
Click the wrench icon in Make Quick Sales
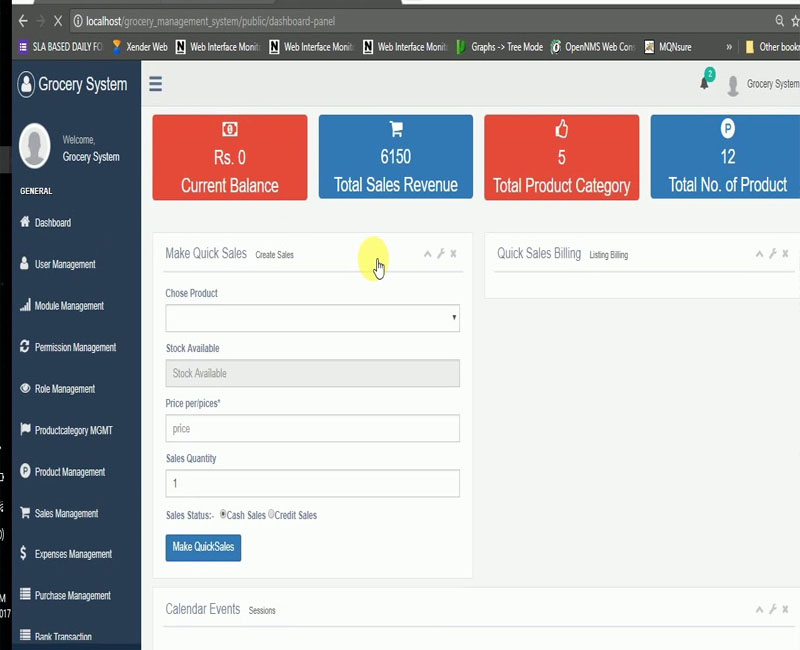pyautogui.click(x=441, y=254)
